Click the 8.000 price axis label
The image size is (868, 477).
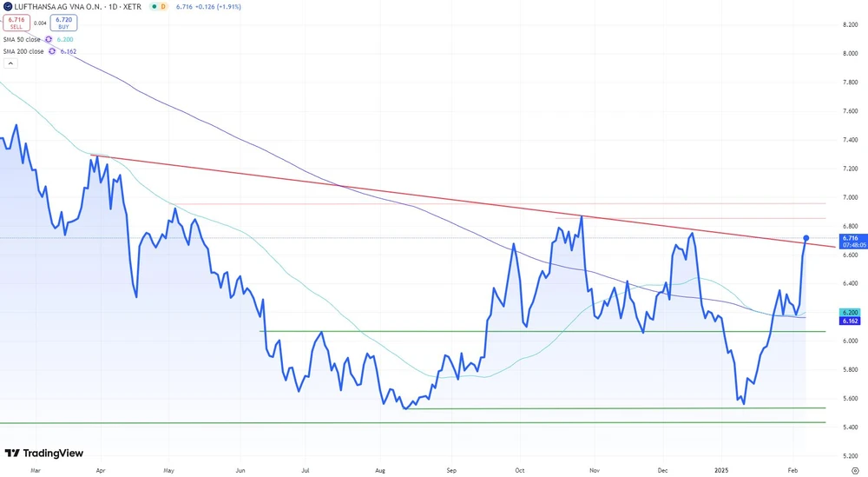[850, 54]
